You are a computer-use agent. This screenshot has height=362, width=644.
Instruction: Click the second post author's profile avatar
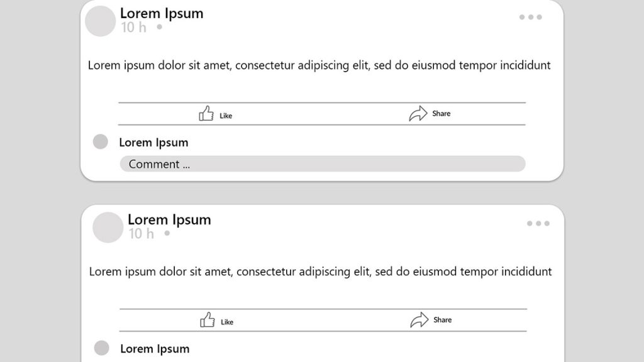point(108,228)
